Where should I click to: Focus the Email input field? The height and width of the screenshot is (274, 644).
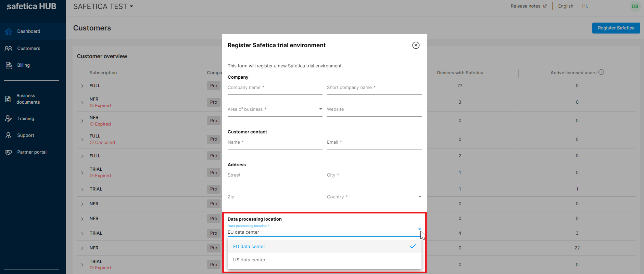pos(374,142)
